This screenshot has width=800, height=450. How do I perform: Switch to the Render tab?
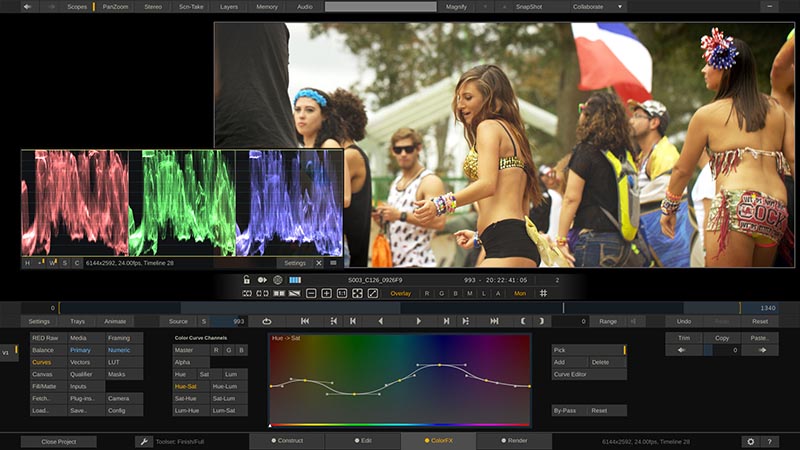pyautogui.click(x=514, y=441)
